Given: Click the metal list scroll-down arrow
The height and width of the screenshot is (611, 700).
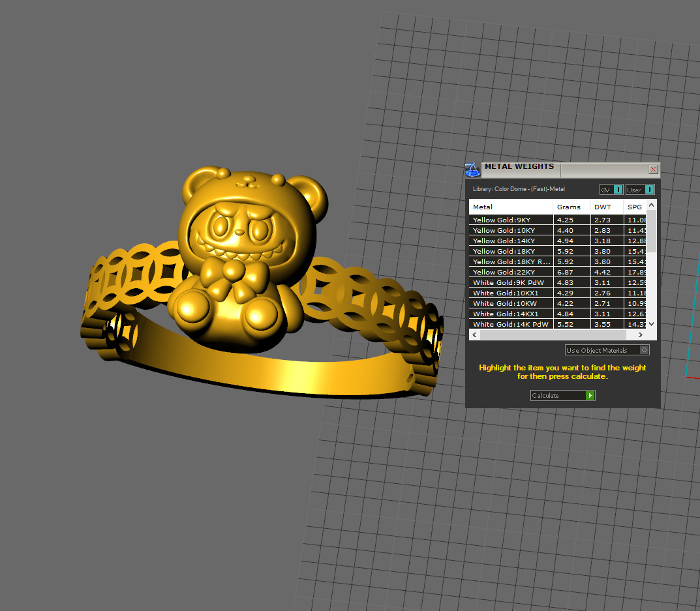Looking at the screenshot, I should point(651,324).
